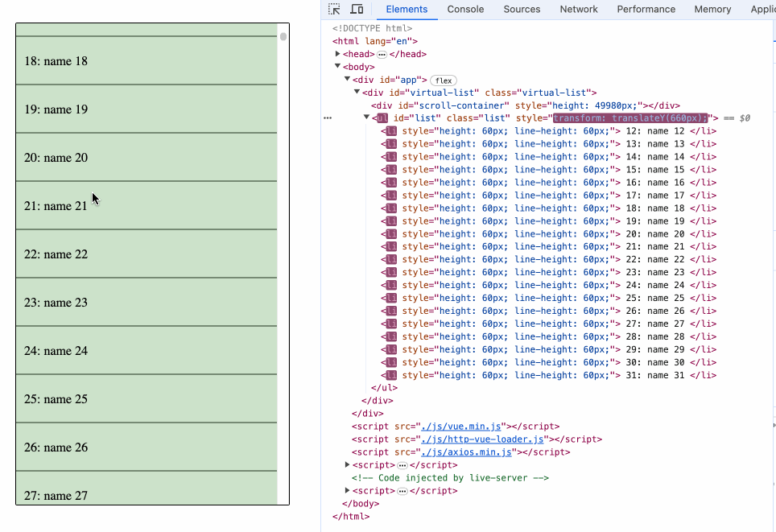
Task: Open the three-dot menu beside ul#list
Action: [x=327, y=118]
